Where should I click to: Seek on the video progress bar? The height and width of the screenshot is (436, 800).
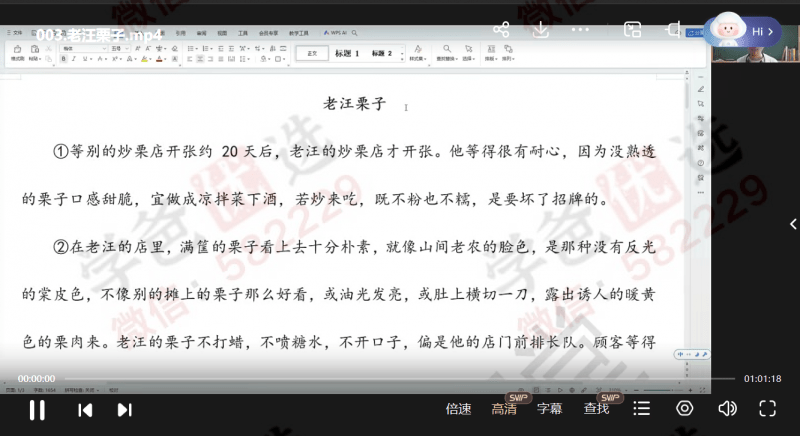click(400, 379)
